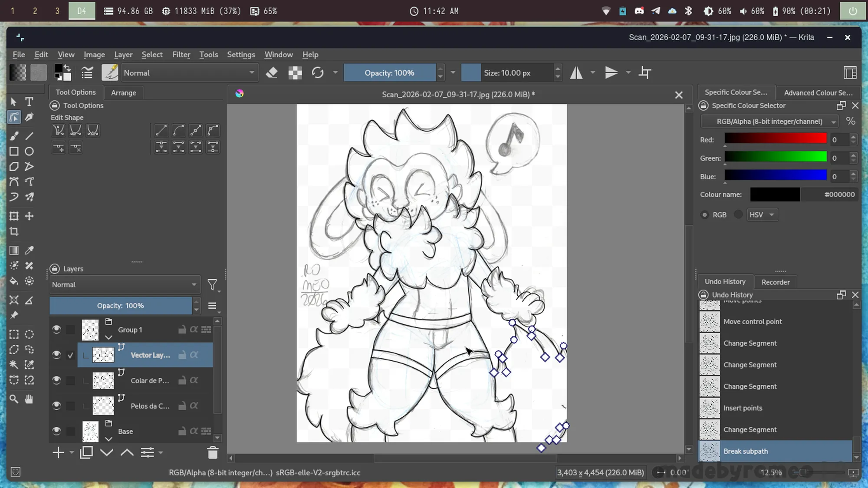Screen dimensions: 868x488
Task: Toggle eraser mode in top toolbar
Action: click(x=272, y=73)
